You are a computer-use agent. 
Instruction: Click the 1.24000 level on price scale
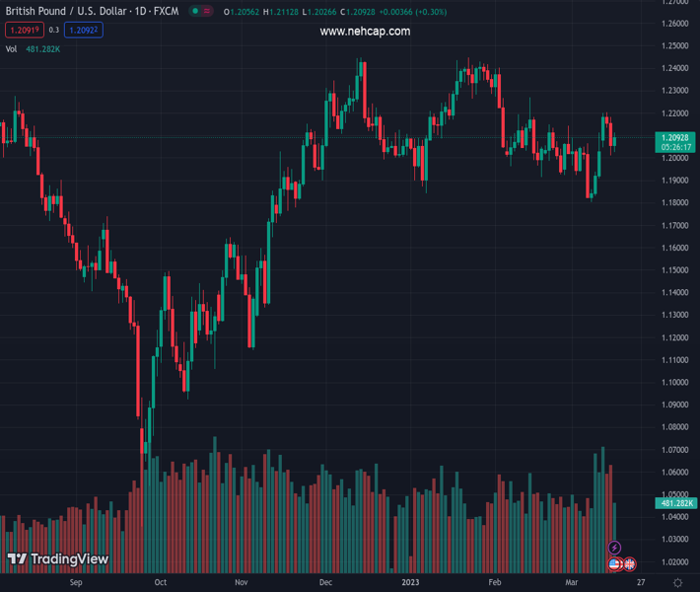(x=675, y=68)
